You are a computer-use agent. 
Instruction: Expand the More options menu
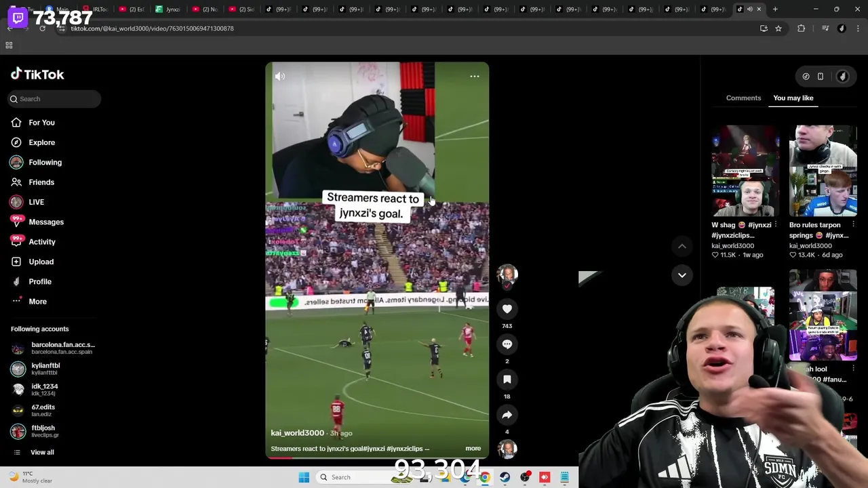(x=37, y=302)
